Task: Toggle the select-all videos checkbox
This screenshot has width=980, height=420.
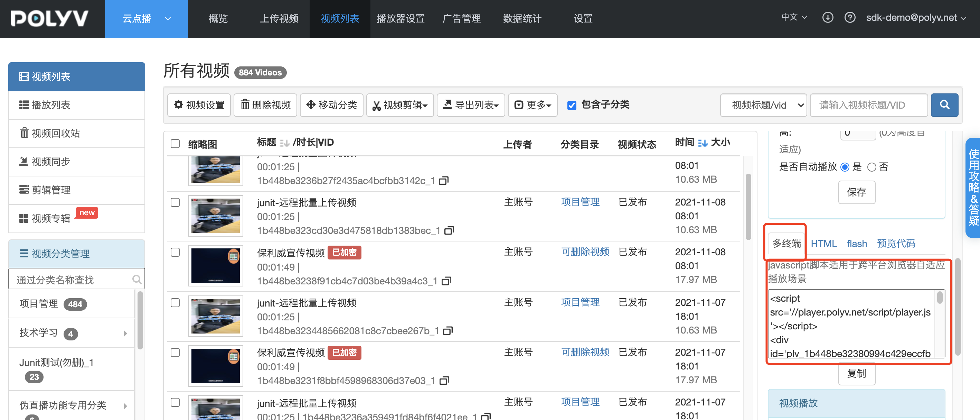Action: 175,144
